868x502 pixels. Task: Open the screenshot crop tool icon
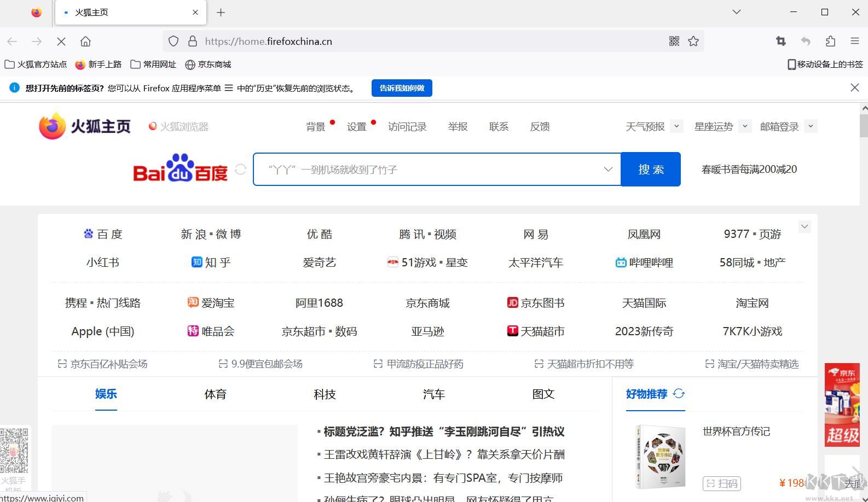[781, 42]
